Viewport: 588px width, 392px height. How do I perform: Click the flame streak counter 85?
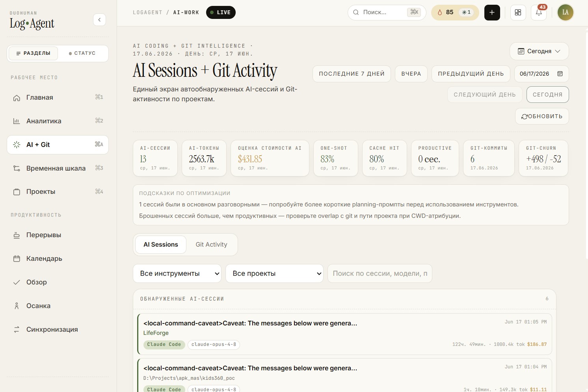445,13
